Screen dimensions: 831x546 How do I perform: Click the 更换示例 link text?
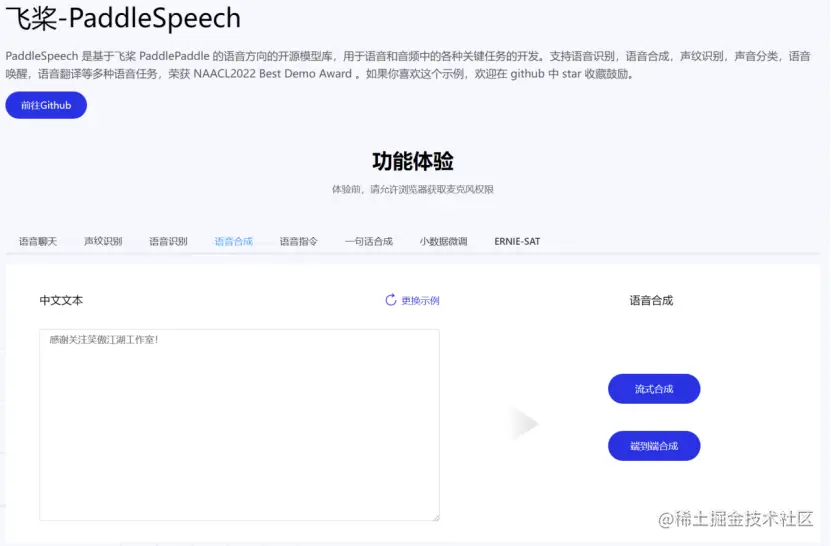click(x=420, y=301)
